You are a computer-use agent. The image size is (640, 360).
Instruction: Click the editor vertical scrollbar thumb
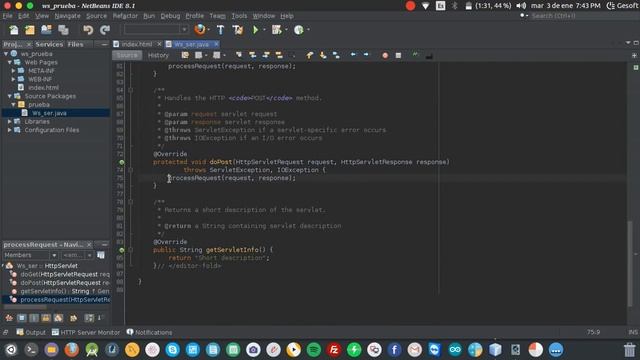[631, 263]
